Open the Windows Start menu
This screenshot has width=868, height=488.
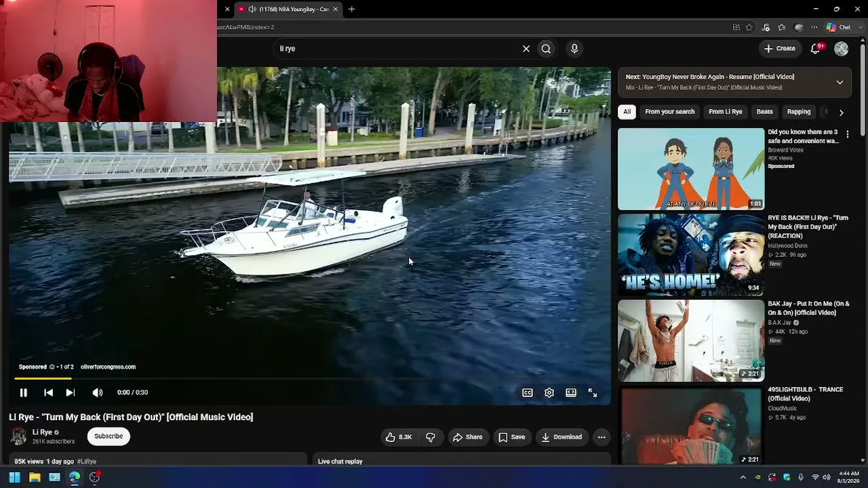[x=14, y=477]
